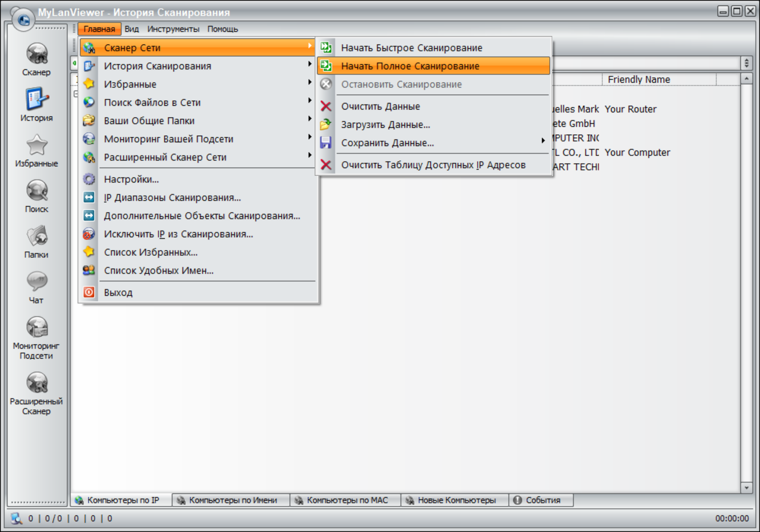Click star icon beside Список Избранных
Viewport: 760px width, 532px height.
click(89, 252)
